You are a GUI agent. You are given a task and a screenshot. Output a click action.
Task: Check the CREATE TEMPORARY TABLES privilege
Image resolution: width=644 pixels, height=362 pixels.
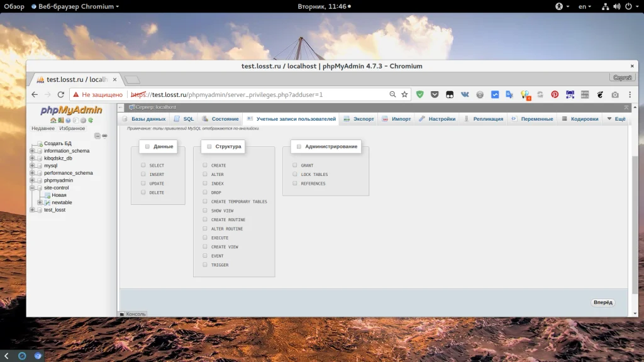click(x=205, y=202)
